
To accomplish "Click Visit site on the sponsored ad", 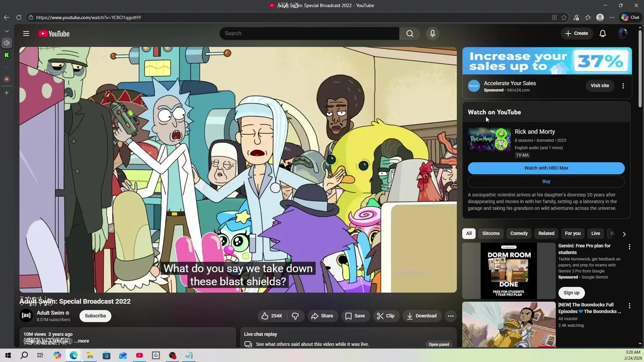I will tap(600, 86).
